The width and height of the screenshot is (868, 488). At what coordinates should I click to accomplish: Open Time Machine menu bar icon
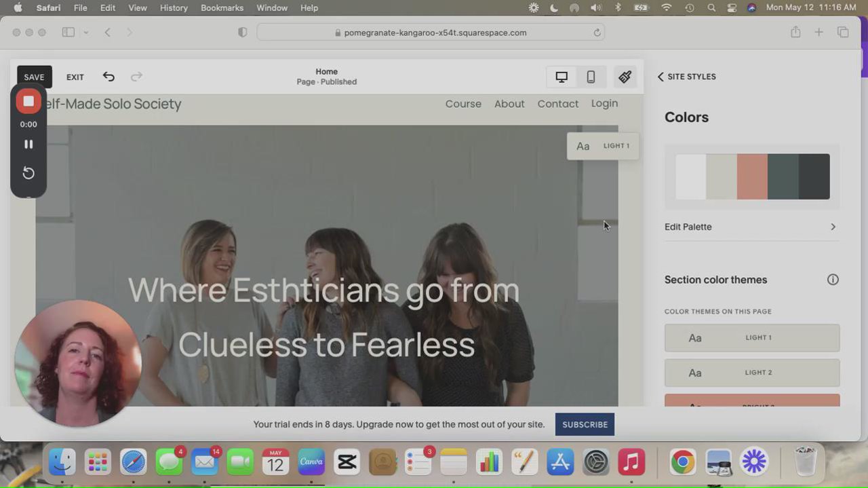pyautogui.click(x=690, y=7)
